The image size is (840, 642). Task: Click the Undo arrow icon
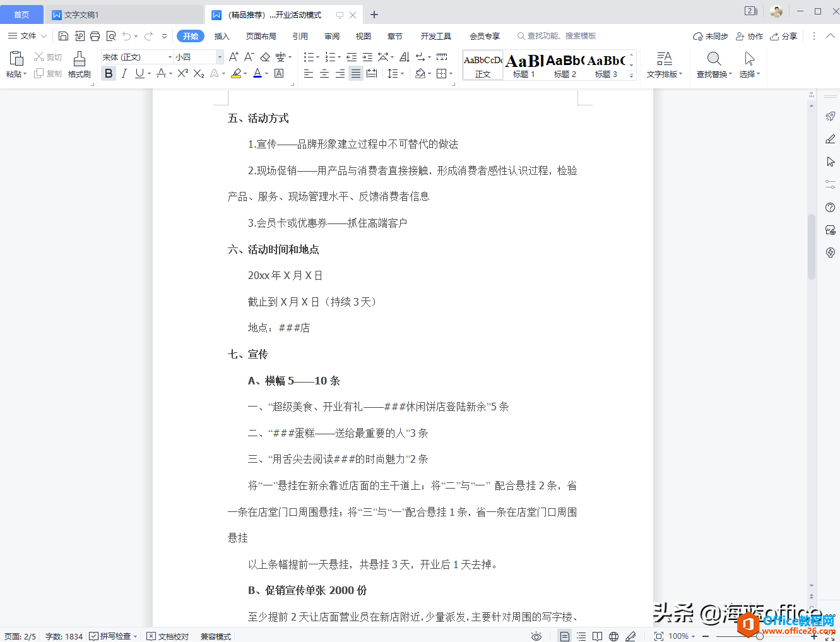point(127,36)
